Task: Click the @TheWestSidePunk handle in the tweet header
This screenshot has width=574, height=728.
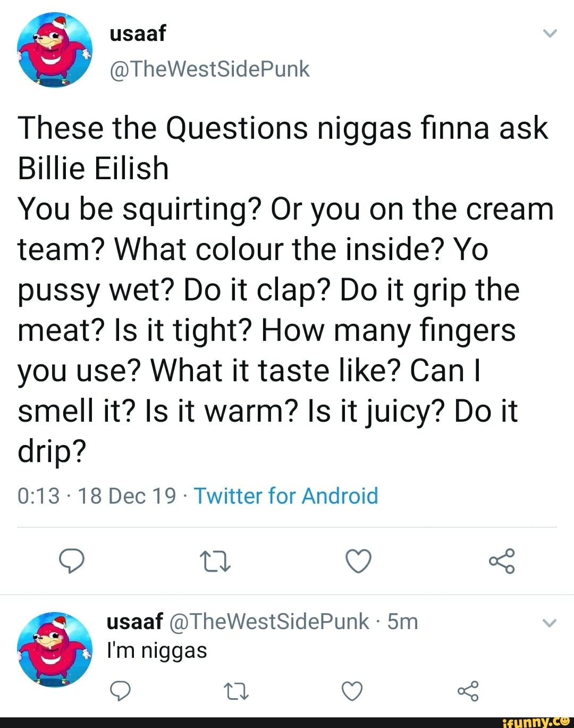Action: [209, 69]
